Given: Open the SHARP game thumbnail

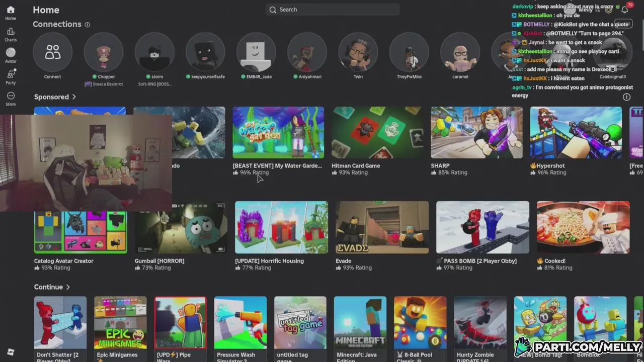Looking at the screenshot, I should (x=476, y=132).
